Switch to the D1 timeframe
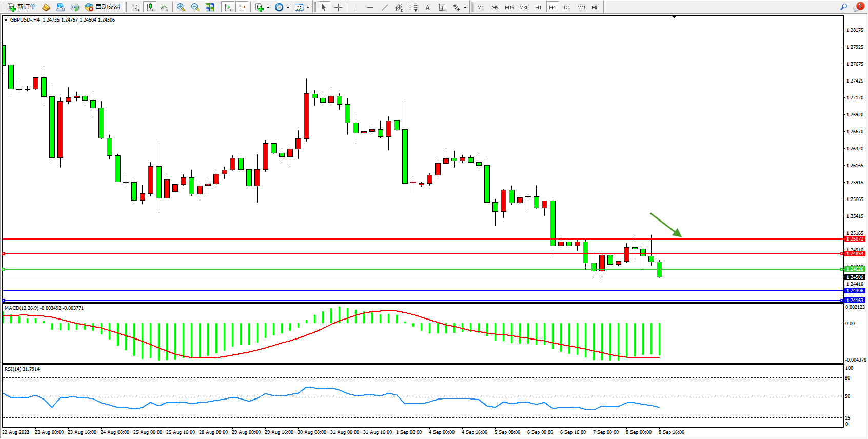 click(567, 7)
